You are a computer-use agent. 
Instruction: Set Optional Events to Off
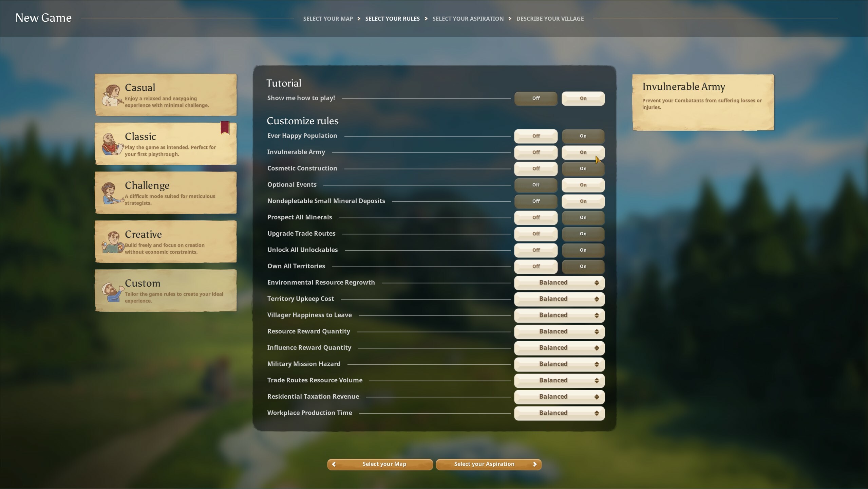(536, 185)
